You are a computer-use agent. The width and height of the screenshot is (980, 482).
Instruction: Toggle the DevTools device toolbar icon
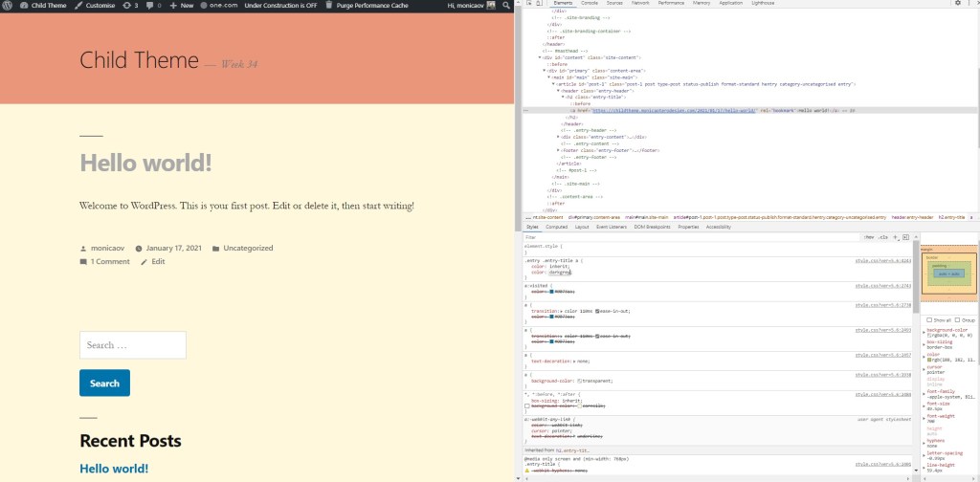pyautogui.click(x=537, y=4)
